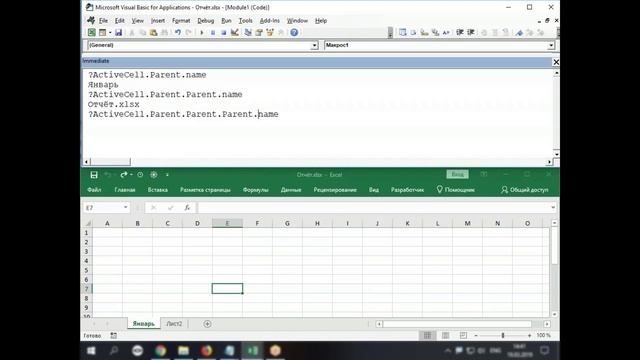Switch to the Формулы ribbon tab

(256, 190)
